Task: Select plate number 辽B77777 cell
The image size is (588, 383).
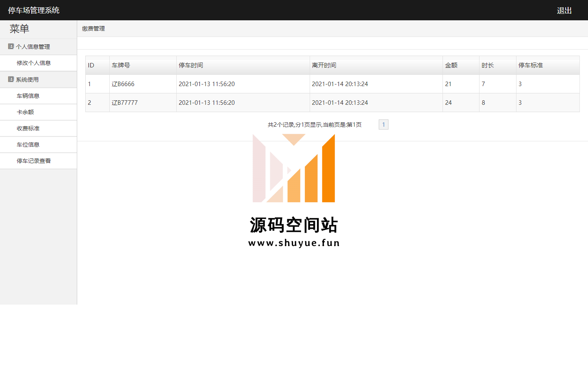Action: [143, 103]
